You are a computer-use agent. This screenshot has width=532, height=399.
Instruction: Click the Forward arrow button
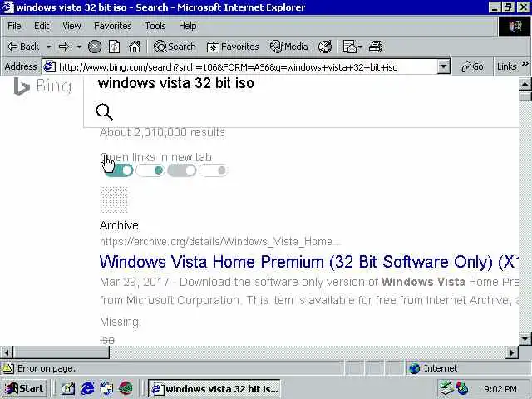pyautogui.click(x=64, y=47)
